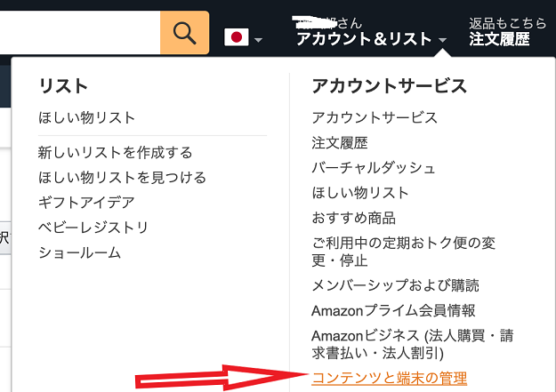Open ベビーレジストリ
Screen dimensions: 556x392
pos(93,228)
